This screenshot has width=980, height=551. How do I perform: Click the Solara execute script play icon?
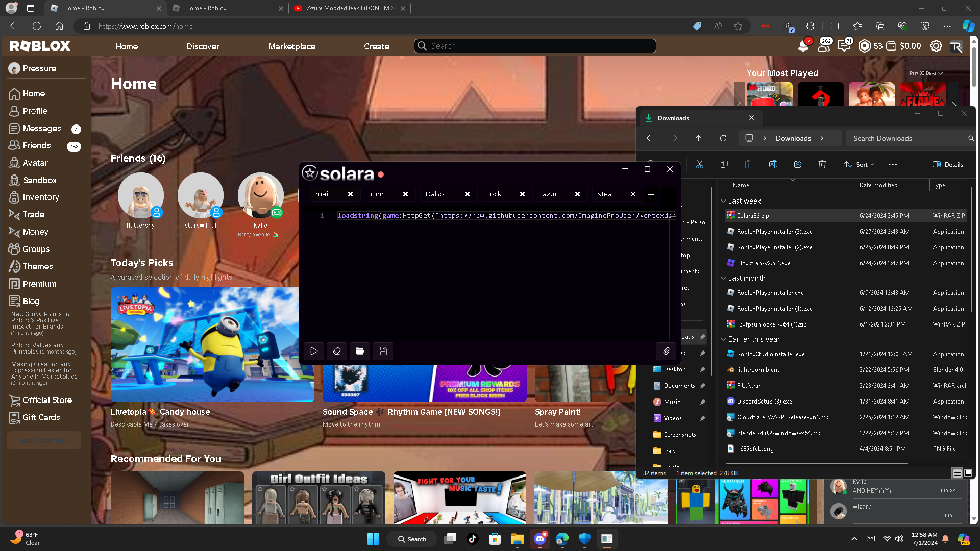point(314,351)
